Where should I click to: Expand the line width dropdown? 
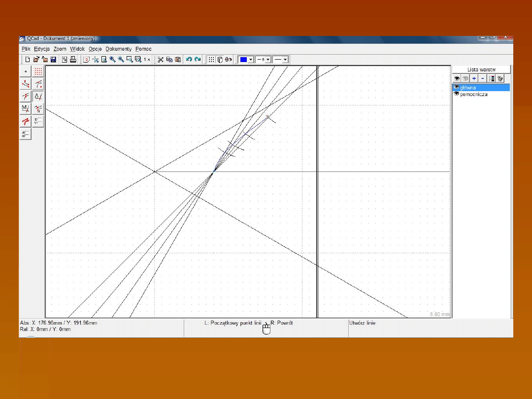pos(268,60)
